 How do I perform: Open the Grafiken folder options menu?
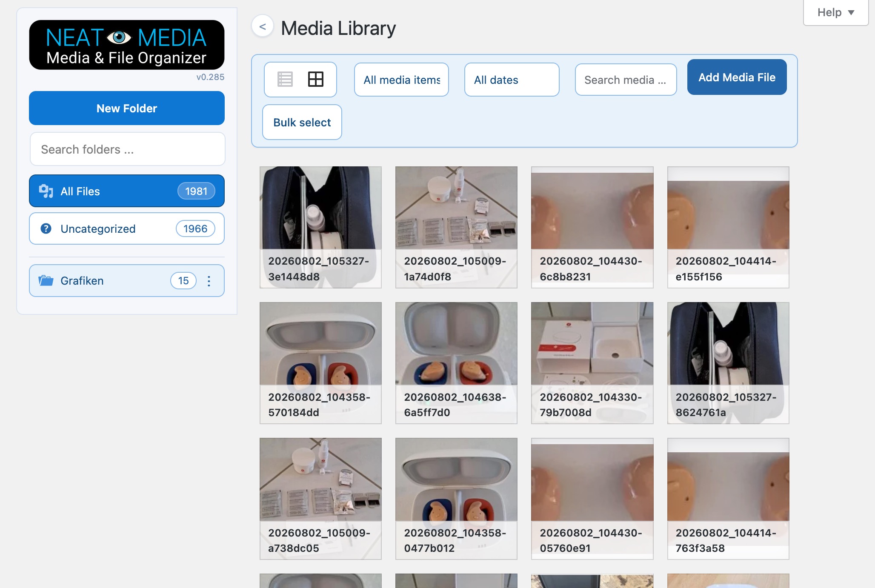coord(209,281)
